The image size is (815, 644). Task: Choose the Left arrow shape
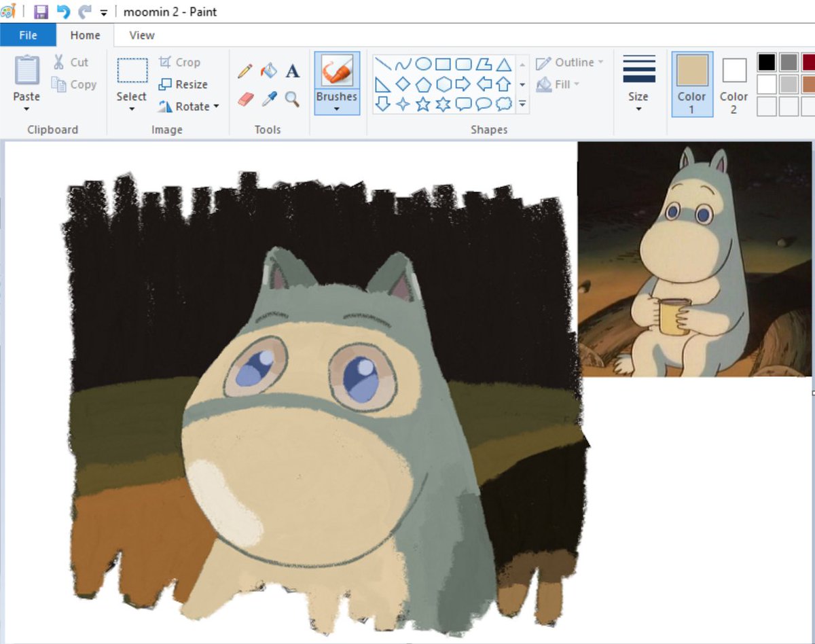pos(483,84)
